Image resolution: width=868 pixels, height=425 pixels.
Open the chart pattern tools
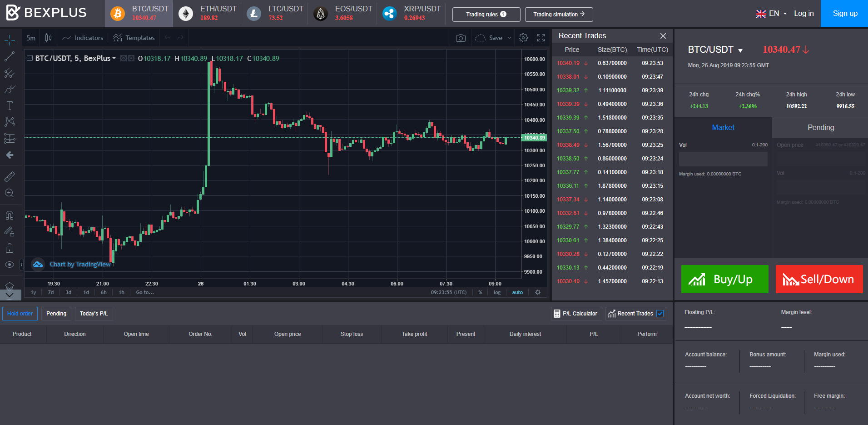(x=10, y=121)
